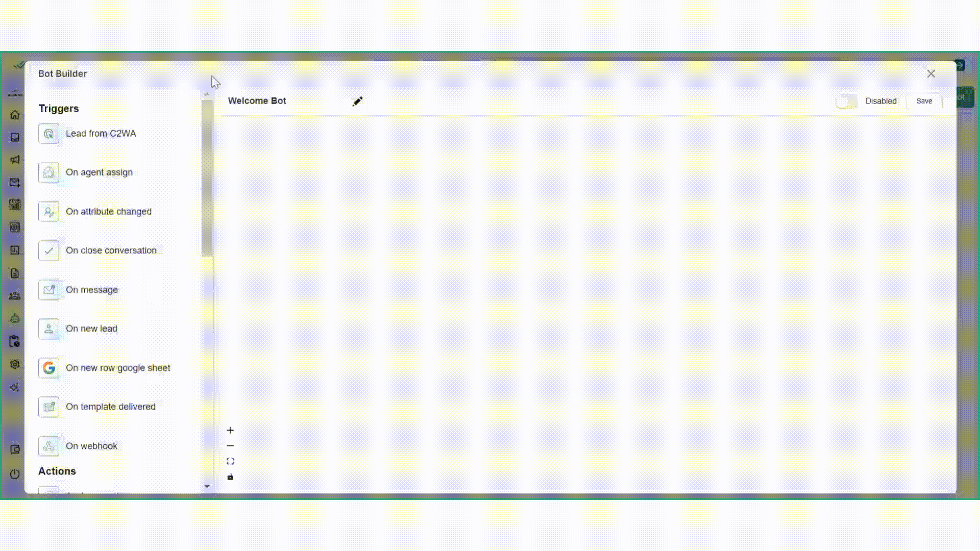
Task: Fit the flow to the screen
Action: [x=230, y=461]
